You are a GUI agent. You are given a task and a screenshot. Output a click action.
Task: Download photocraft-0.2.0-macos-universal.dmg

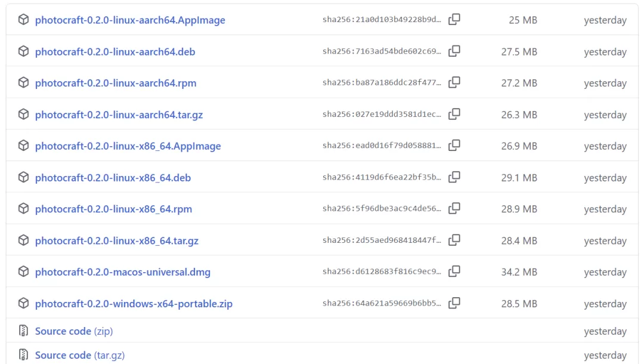[122, 272]
